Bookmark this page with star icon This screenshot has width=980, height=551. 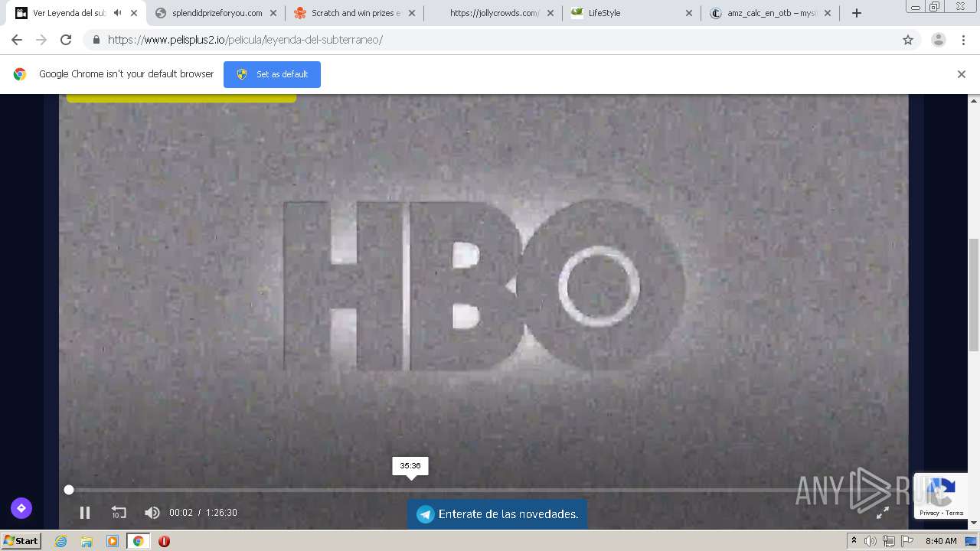click(x=908, y=40)
